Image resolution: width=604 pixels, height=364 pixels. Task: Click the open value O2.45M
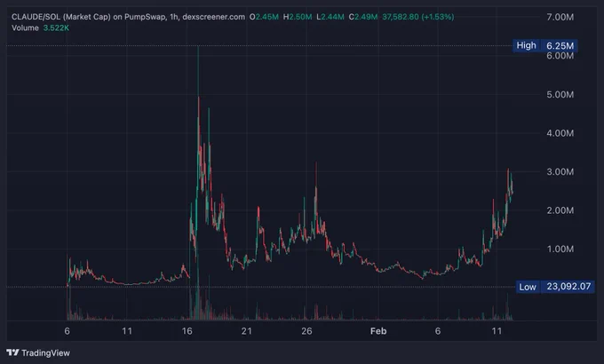pos(264,17)
